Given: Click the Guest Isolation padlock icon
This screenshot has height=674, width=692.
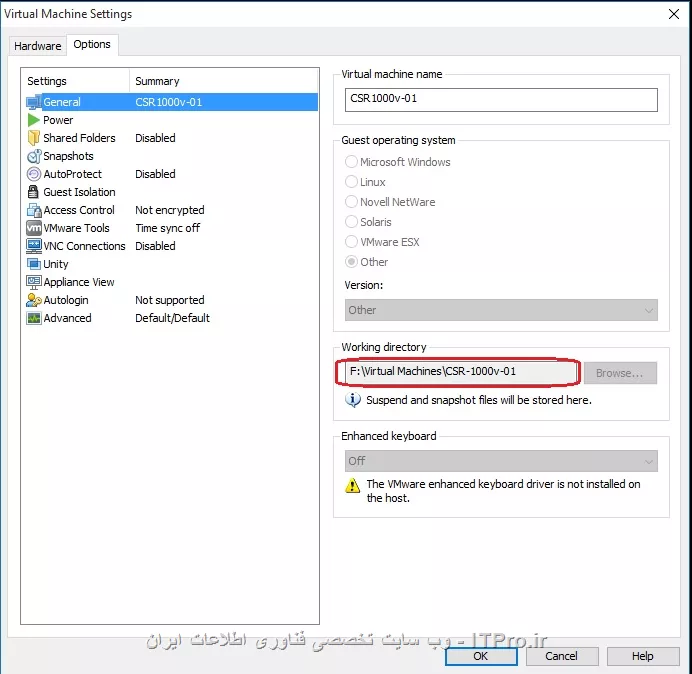Looking at the screenshot, I should (33, 192).
